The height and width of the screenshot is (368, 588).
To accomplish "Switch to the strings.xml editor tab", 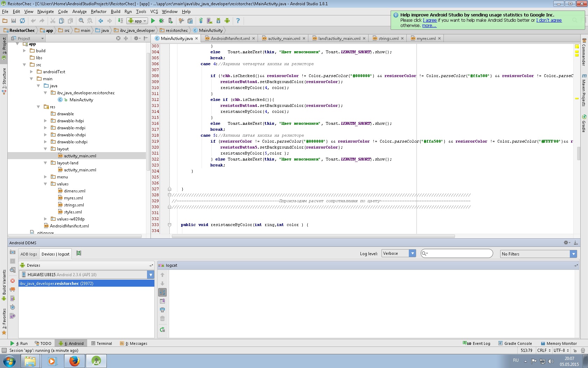I will coord(388,39).
